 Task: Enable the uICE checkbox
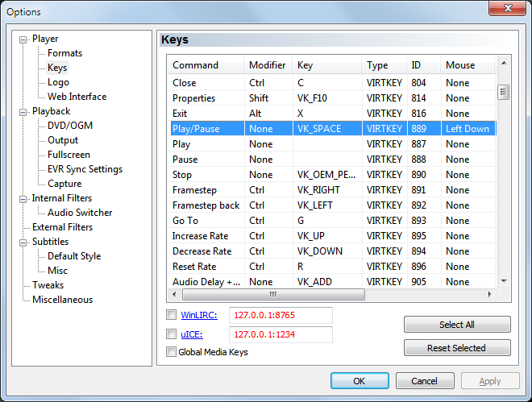(172, 334)
